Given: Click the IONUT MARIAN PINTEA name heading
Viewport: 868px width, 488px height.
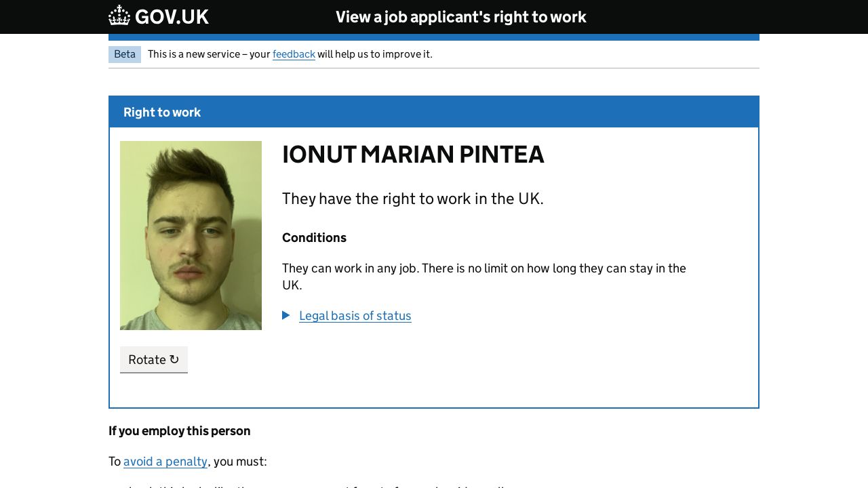Looking at the screenshot, I should 413,155.
